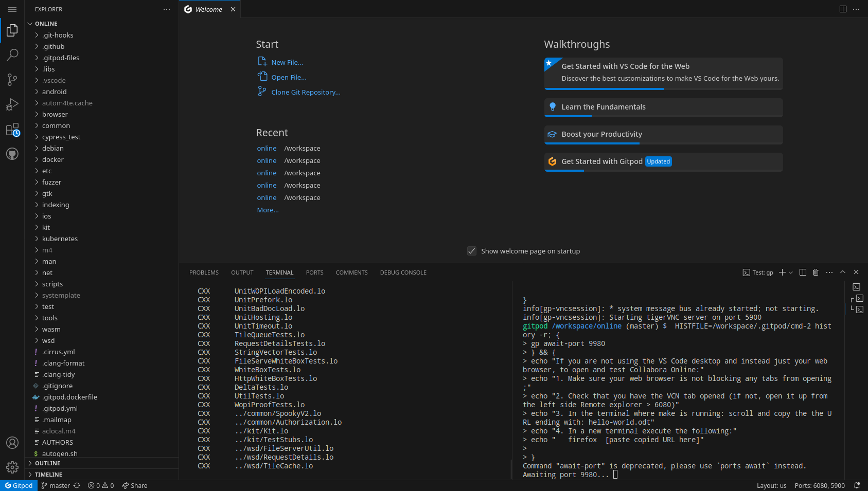868x491 pixels.
Task: Open terminal panel more actions
Action: click(829, 272)
